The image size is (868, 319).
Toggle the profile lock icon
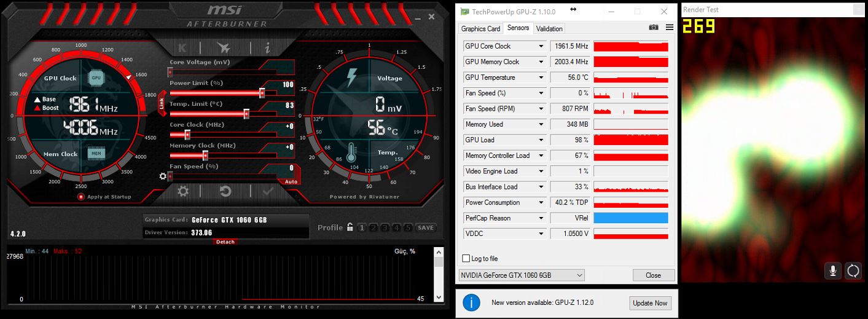[x=350, y=227]
